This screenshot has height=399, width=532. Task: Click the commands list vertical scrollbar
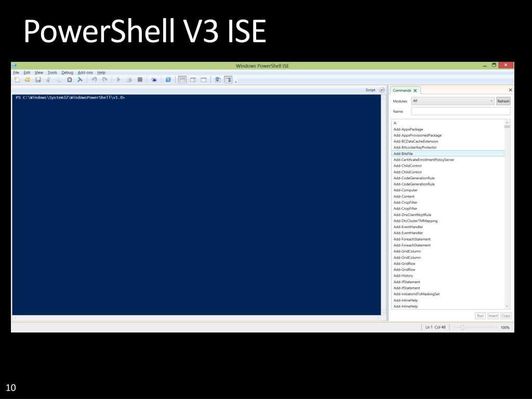[x=507, y=214]
